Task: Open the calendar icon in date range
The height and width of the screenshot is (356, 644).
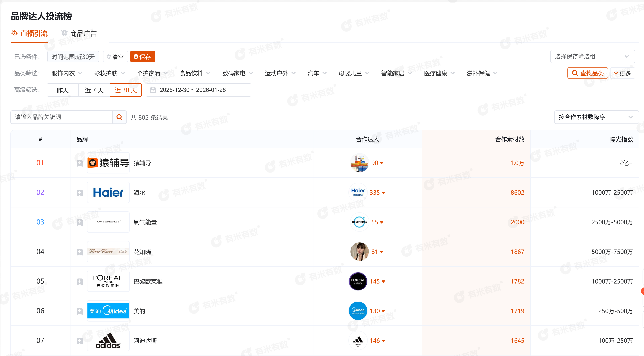Action: (x=153, y=90)
